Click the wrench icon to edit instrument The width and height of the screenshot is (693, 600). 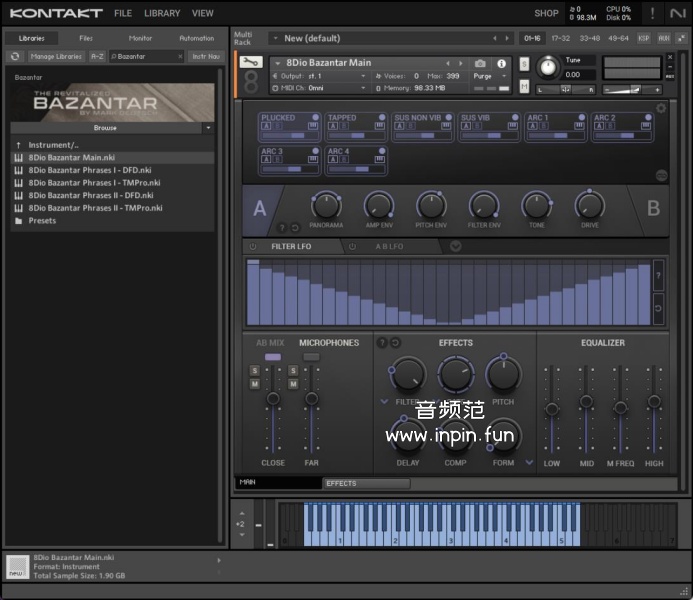pyautogui.click(x=252, y=63)
